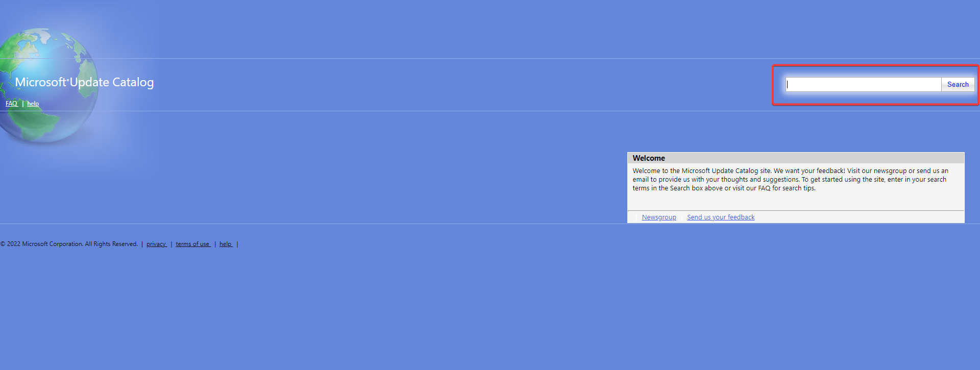
Task: Open the help link in footer
Action: pos(226,244)
